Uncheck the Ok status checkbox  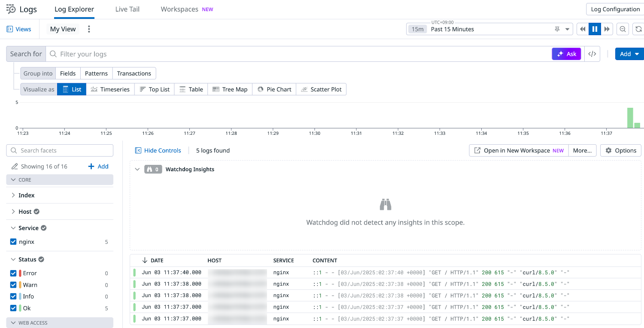13,308
